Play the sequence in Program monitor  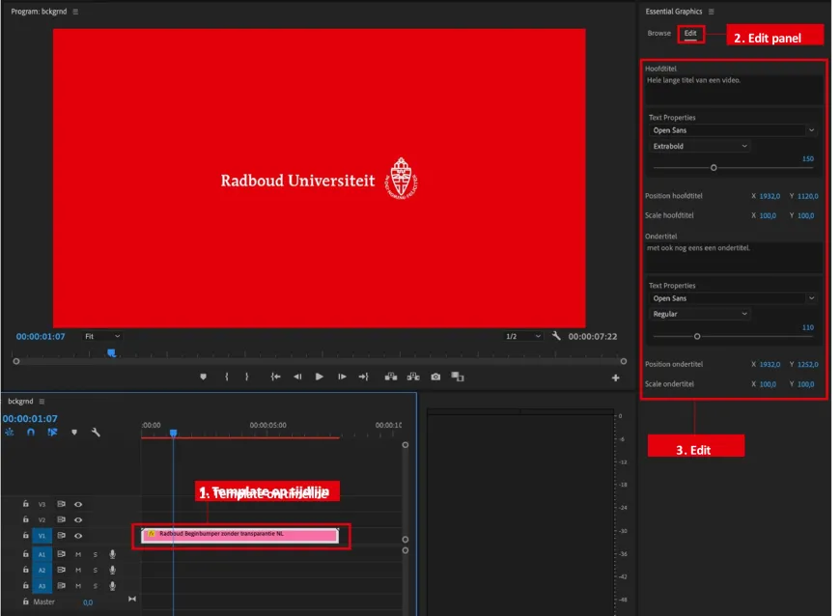320,378
